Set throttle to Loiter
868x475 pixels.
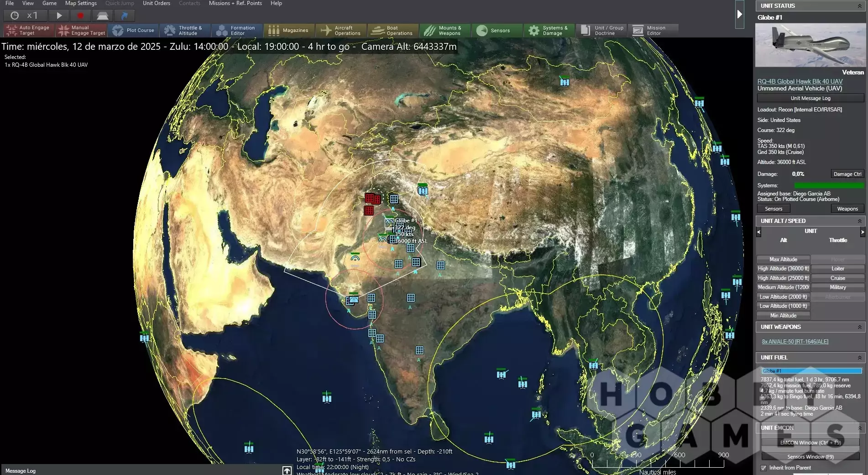(837, 269)
